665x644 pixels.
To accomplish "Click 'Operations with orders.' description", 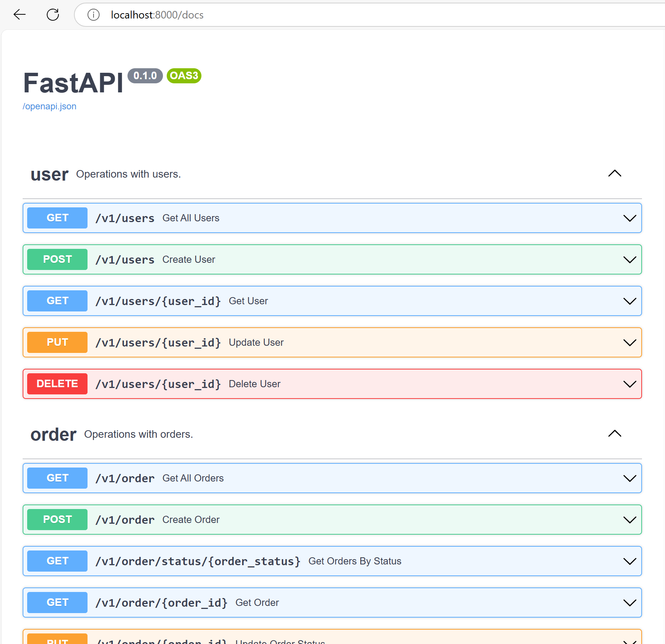I will point(138,434).
